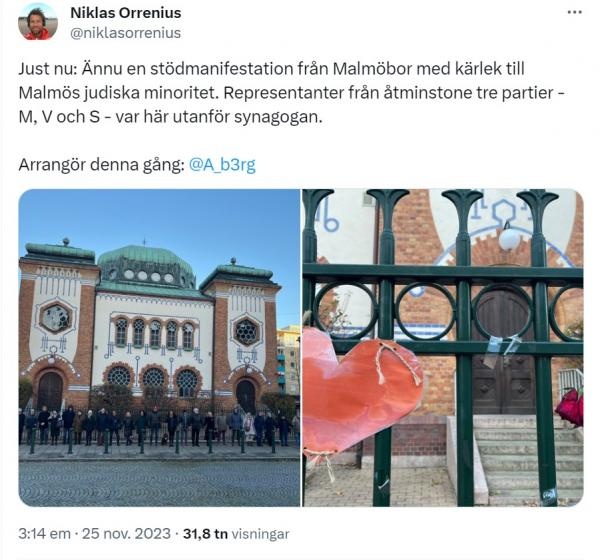This screenshot has width=600, height=560.
Task: Click the line Arrangör denna gång
Action: (x=137, y=165)
